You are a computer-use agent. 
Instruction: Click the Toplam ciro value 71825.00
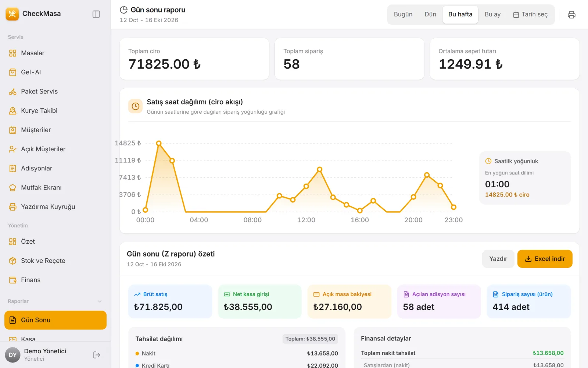(x=165, y=64)
